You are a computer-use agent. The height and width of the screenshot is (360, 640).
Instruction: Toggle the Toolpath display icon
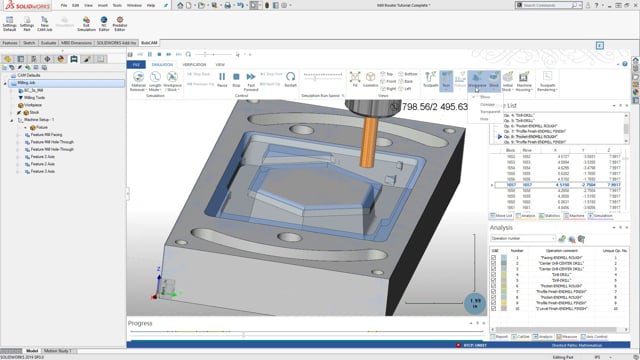pyautogui.click(x=430, y=79)
